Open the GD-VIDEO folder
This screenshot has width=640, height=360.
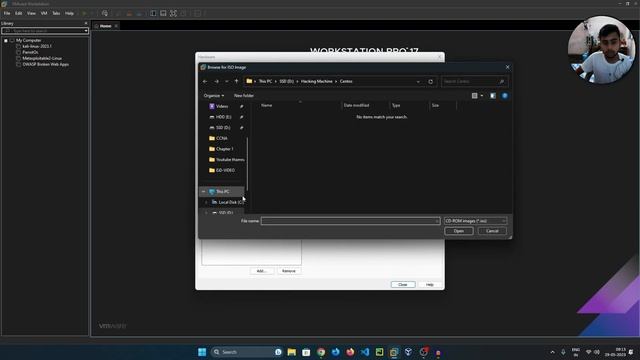[225, 170]
